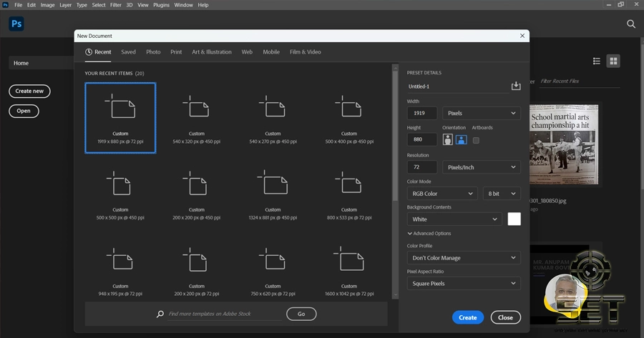Viewport: 644px width, 338px height.
Task: Switch to the Saved tab
Action: [128, 52]
